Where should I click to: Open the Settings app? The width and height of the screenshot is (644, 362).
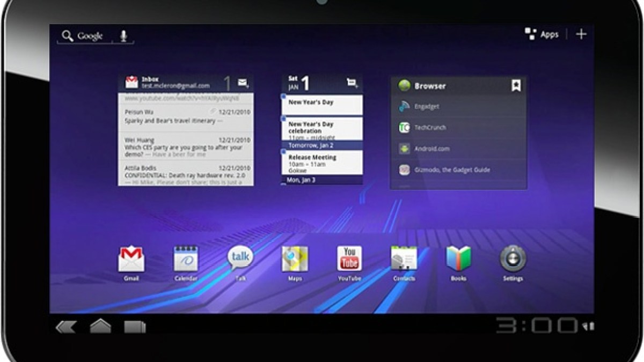[x=513, y=260]
